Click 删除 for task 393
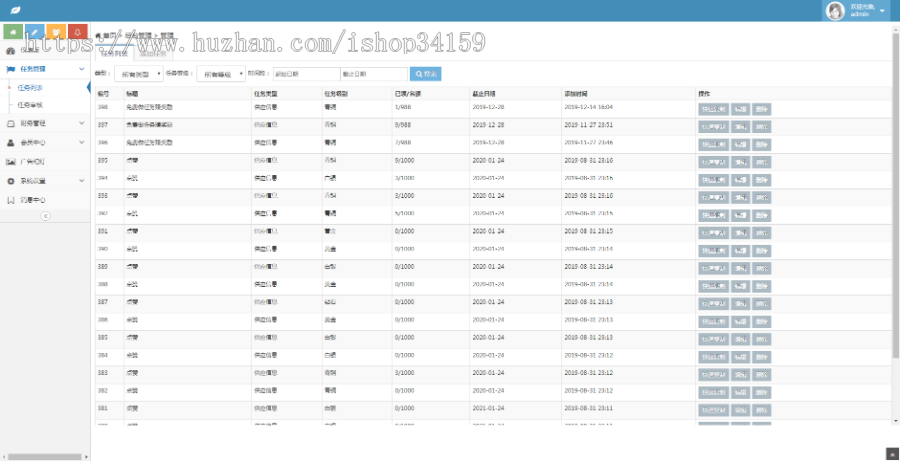 (761, 197)
